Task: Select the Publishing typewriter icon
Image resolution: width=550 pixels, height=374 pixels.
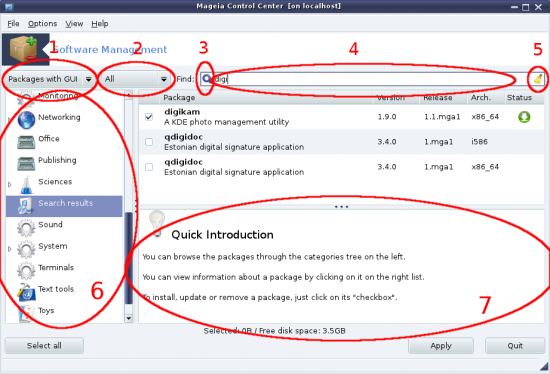Action: tap(26, 163)
